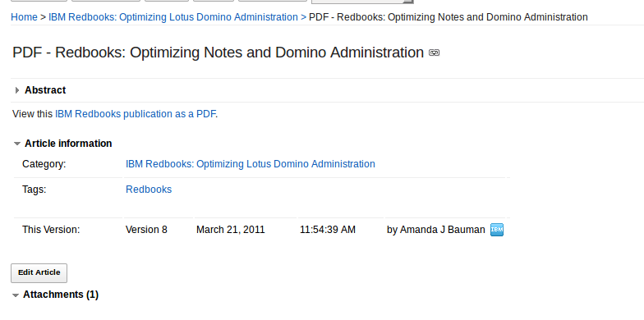Click the Tags: label
This screenshot has height=320, width=644.
click(x=34, y=190)
